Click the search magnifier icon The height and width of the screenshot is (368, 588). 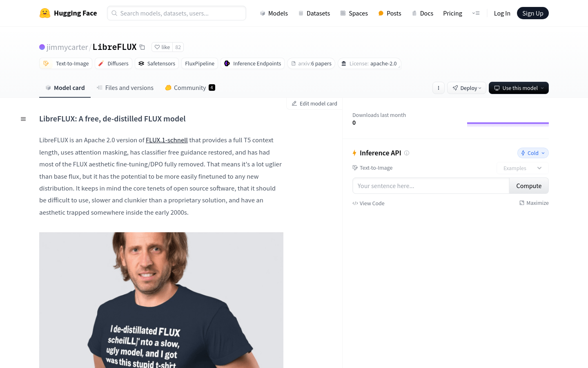click(114, 13)
